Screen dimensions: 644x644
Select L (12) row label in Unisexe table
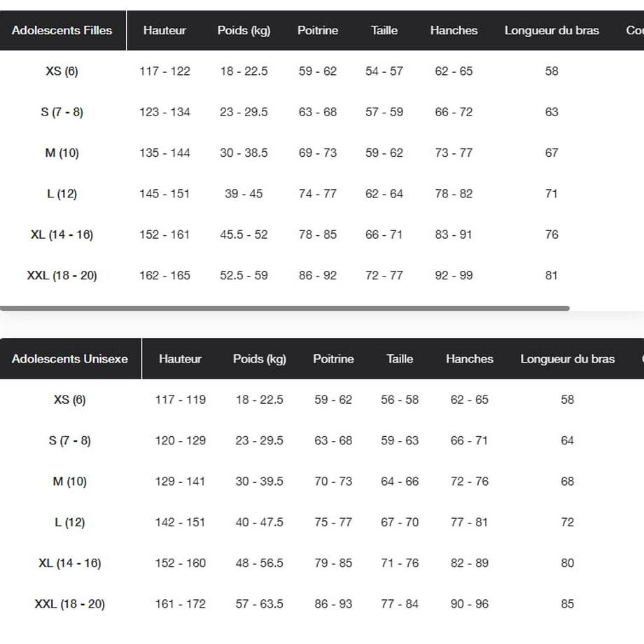[x=70, y=522]
